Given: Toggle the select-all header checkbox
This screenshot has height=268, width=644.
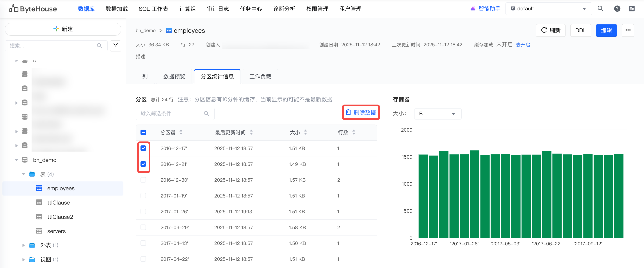Looking at the screenshot, I should [x=143, y=132].
